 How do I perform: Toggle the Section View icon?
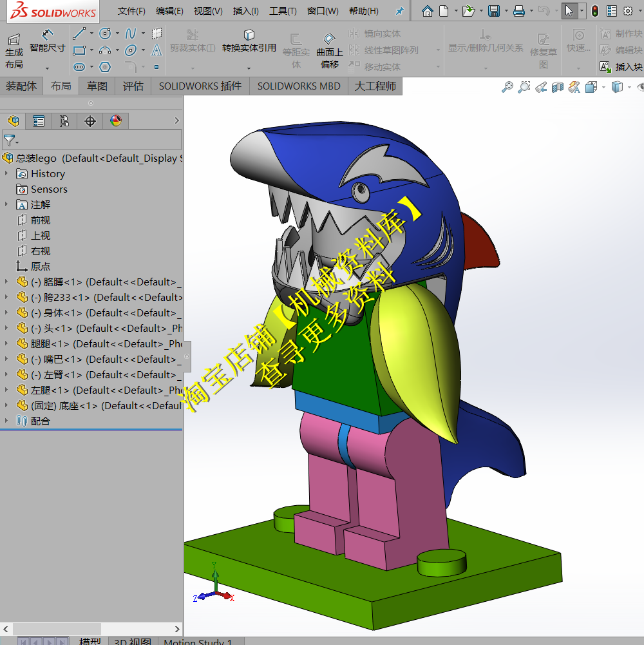[x=558, y=87]
